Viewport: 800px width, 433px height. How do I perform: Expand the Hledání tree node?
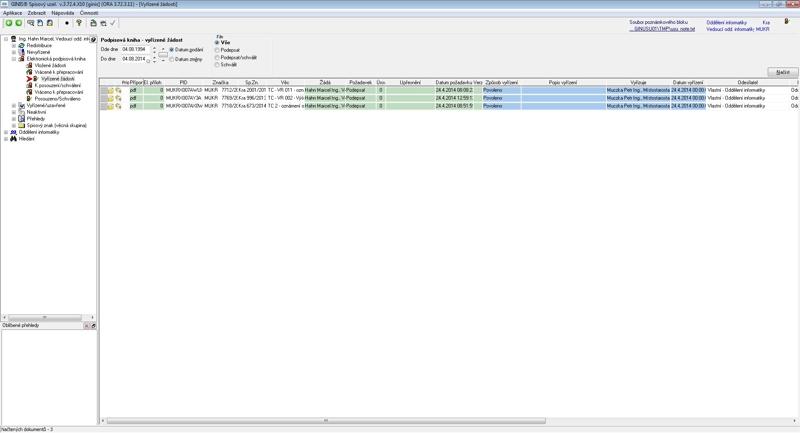6,139
